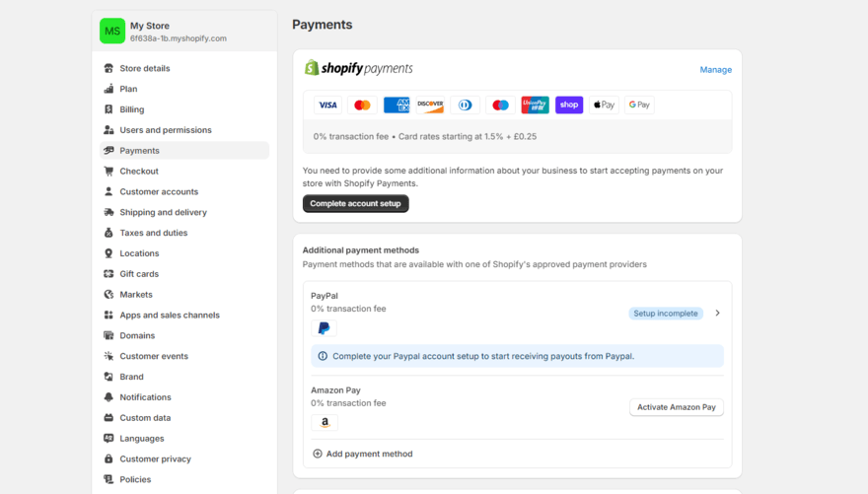
Task: Click the Languages icon in sidebar
Action: pyautogui.click(x=108, y=438)
